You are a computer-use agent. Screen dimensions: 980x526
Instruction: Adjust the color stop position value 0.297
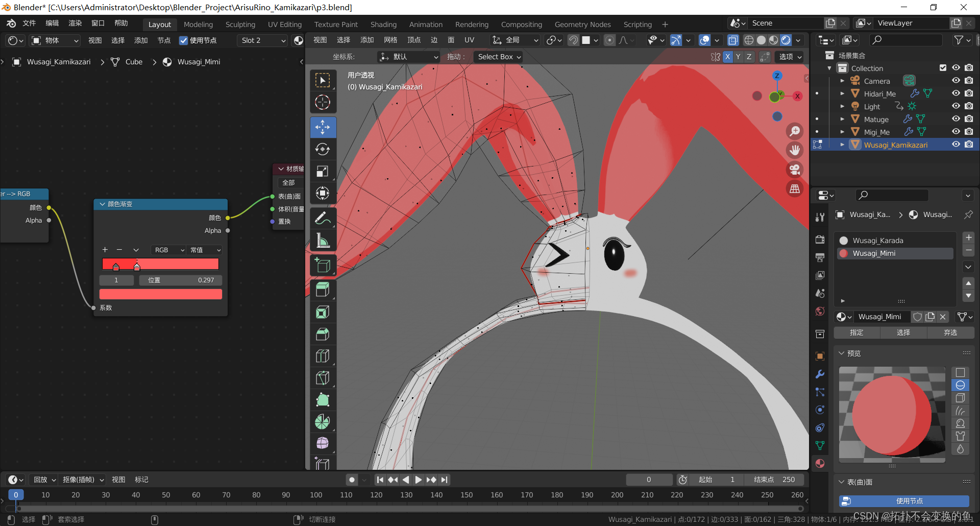pyautogui.click(x=180, y=280)
